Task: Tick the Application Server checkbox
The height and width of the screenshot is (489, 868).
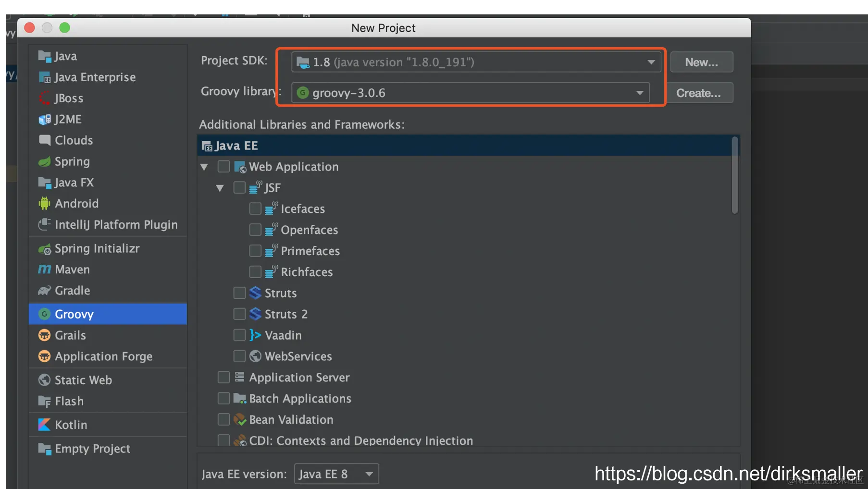Action: 223,378
